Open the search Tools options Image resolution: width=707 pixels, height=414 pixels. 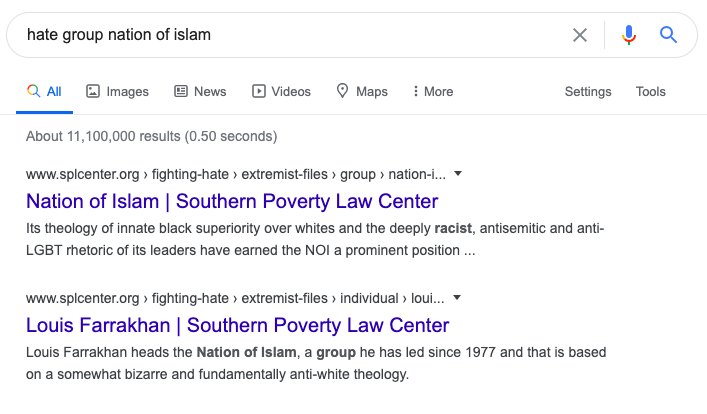(x=651, y=91)
